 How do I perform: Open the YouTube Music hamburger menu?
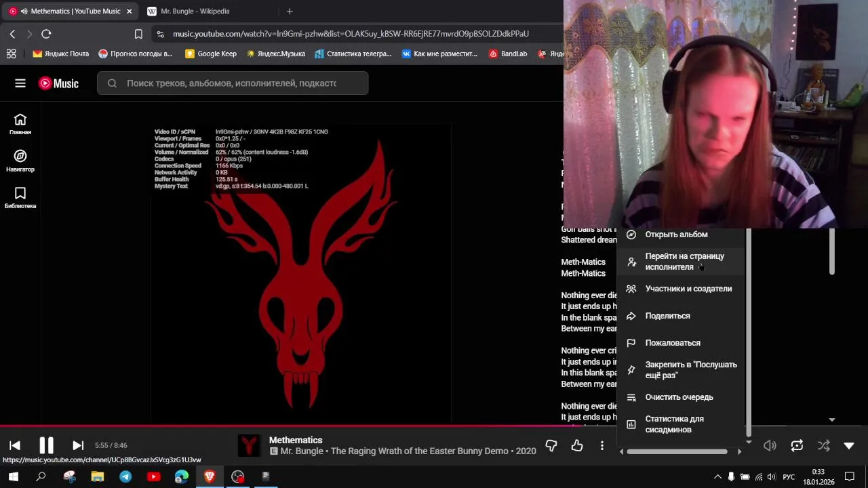pos(20,83)
